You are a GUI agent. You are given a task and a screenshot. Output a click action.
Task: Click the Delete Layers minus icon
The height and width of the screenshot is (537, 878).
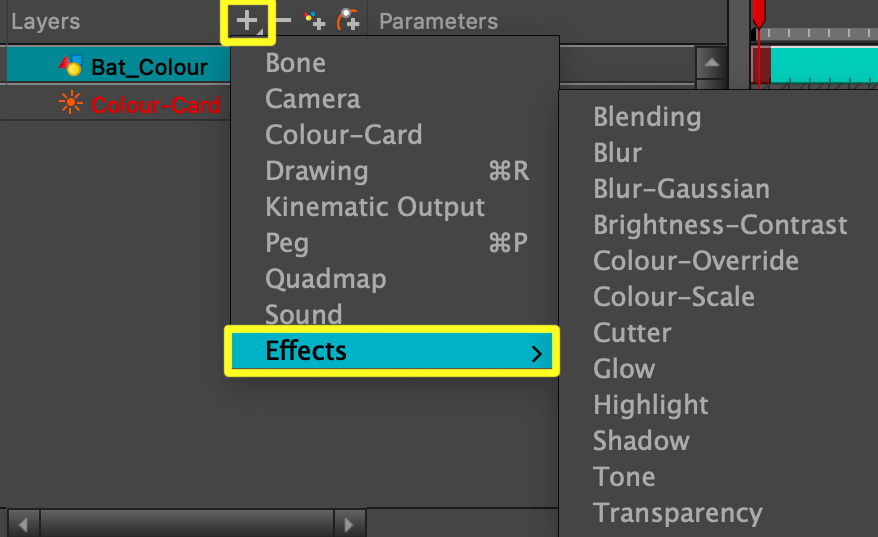click(283, 21)
